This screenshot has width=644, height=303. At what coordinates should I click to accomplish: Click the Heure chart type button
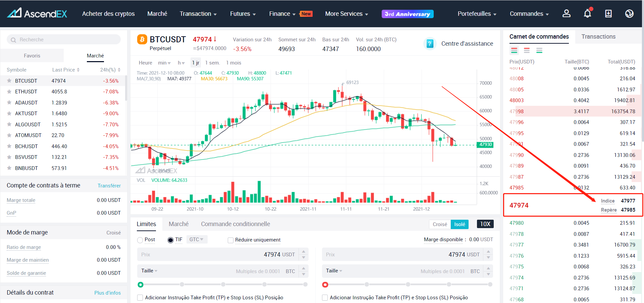145,63
